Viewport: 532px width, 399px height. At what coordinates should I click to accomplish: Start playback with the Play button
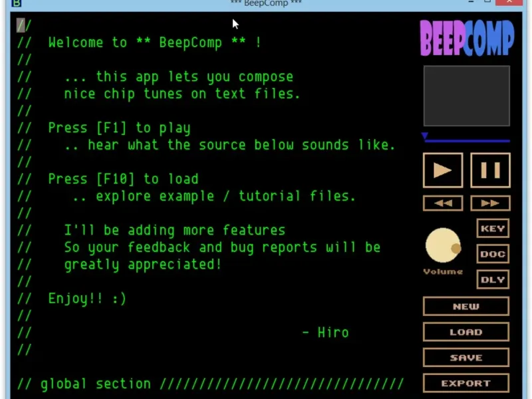click(443, 170)
